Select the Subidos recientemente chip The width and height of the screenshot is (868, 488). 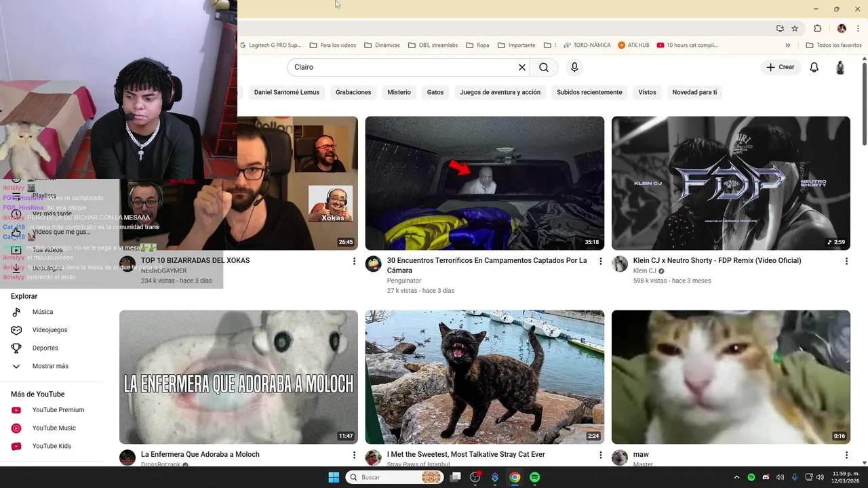pos(589,92)
